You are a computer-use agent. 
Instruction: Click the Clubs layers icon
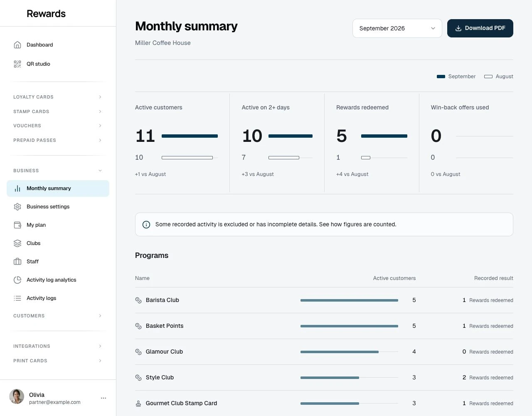pyautogui.click(x=17, y=243)
